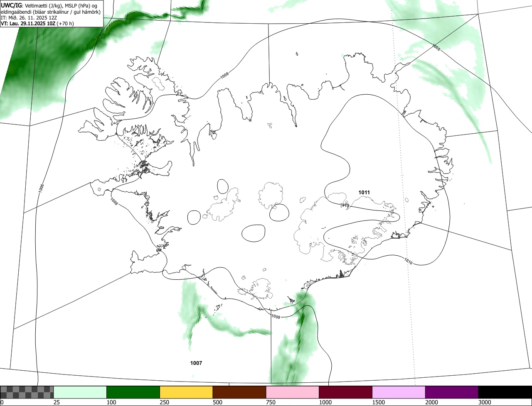
Task: Click the yellow 250–500 legend swatch
Action: pos(186,392)
